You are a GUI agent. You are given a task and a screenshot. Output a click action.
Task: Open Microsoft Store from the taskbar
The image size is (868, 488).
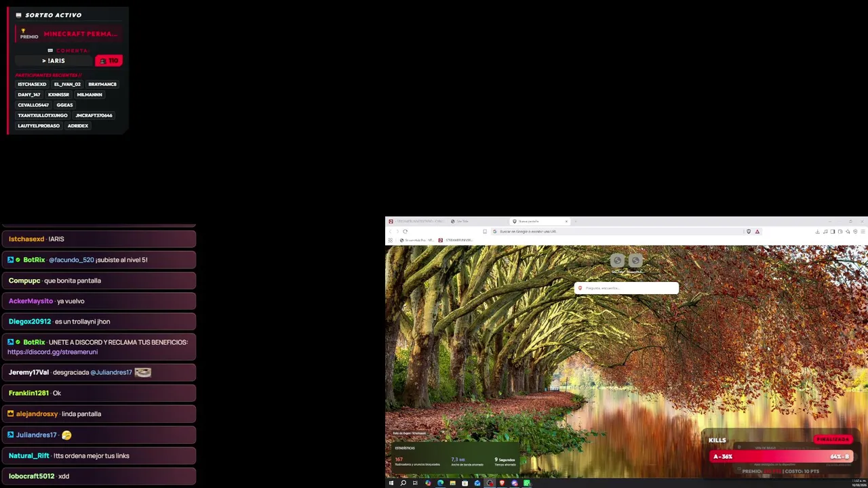(x=465, y=483)
